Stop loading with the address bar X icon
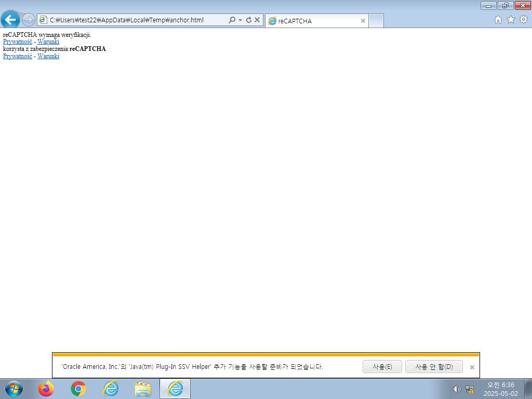Viewport: 532px width, 399px height. click(257, 20)
